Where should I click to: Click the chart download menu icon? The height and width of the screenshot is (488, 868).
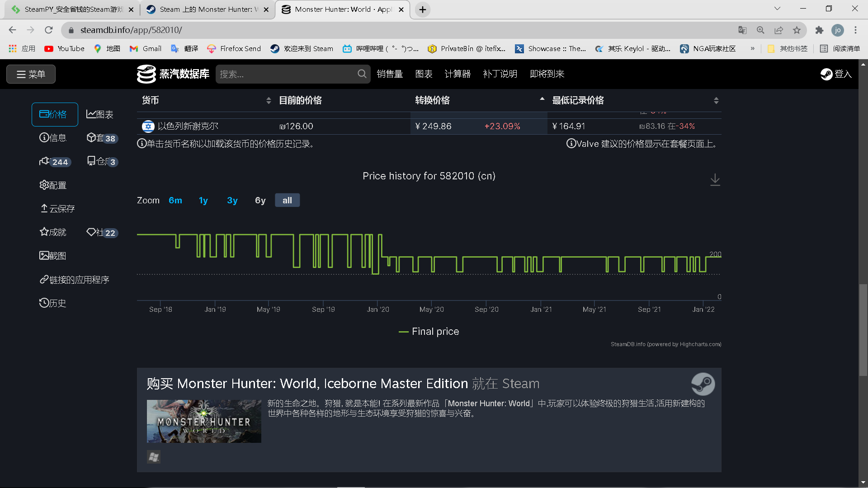[715, 180]
